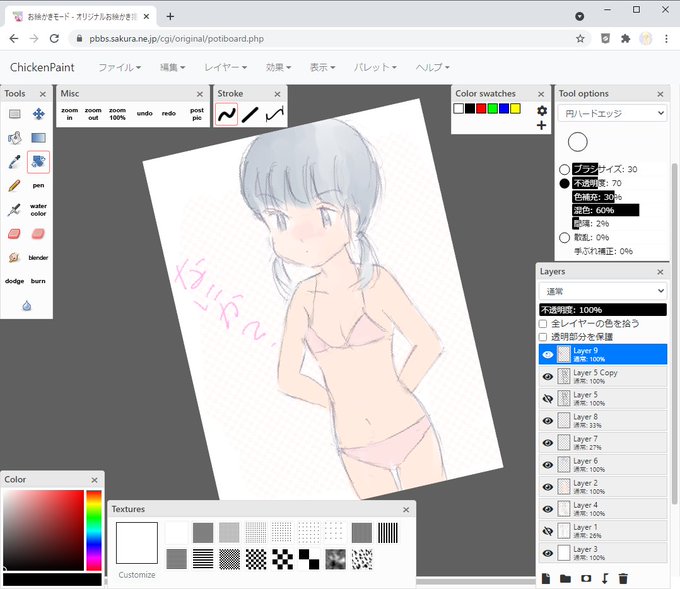Hide Layer 8
The width and height of the screenshot is (680, 589).
point(548,421)
